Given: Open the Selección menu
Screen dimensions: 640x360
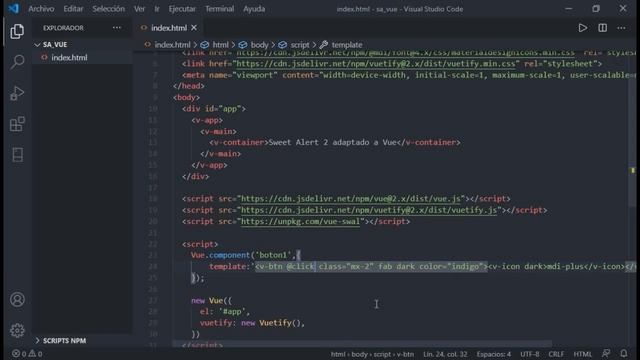Looking at the screenshot, I should [x=108, y=9].
